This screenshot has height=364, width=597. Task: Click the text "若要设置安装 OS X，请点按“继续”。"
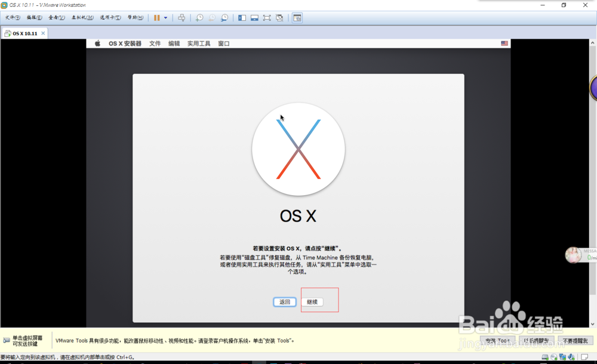[x=298, y=248]
